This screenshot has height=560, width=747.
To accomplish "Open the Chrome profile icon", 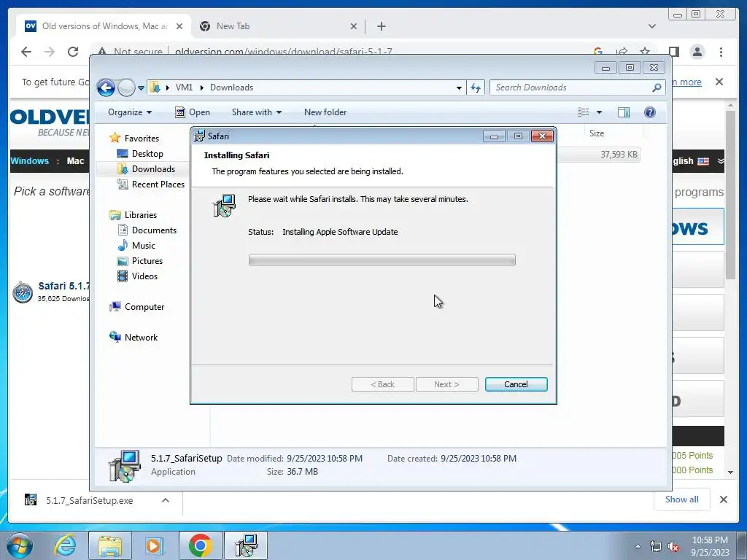I will tap(697, 52).
